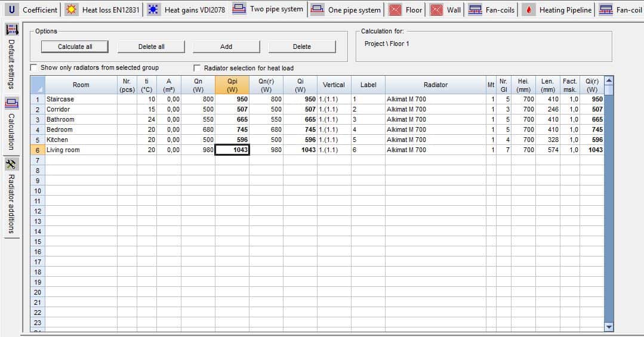Tick Radiator selection for heat load checkbox

[198, 68]
